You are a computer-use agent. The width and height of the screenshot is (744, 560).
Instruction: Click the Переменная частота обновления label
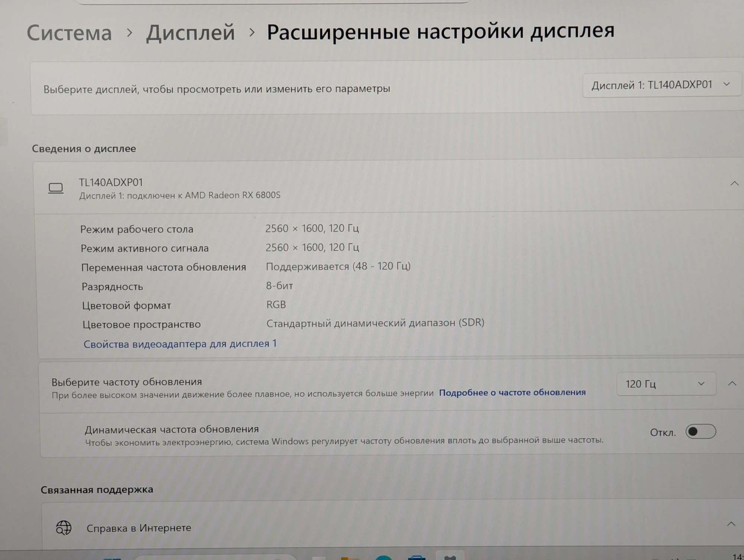click(164, 267)
